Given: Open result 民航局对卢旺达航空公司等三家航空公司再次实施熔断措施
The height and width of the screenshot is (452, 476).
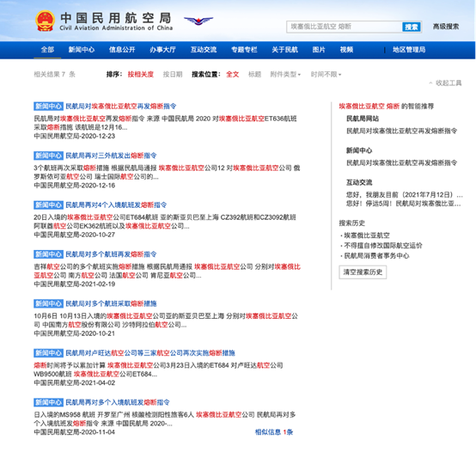Looking at the screenshot, I should (x=150, y=353).
